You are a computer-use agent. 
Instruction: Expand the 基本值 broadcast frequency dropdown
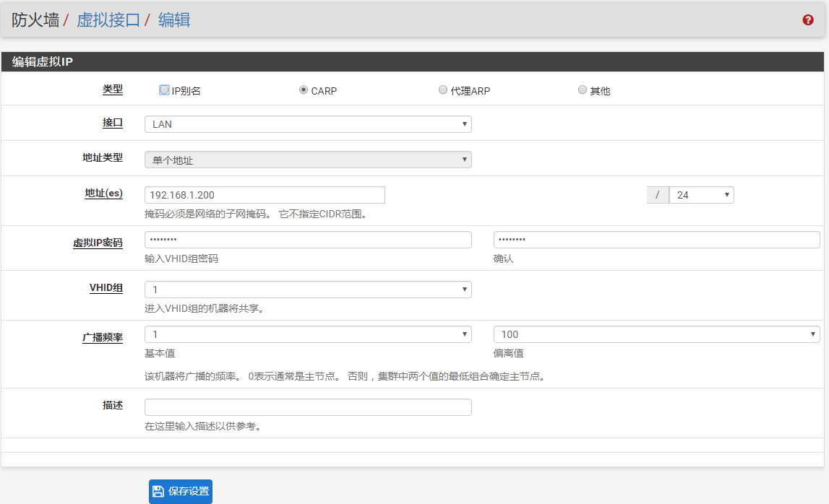pyautogui.click(x=308, y=334)
